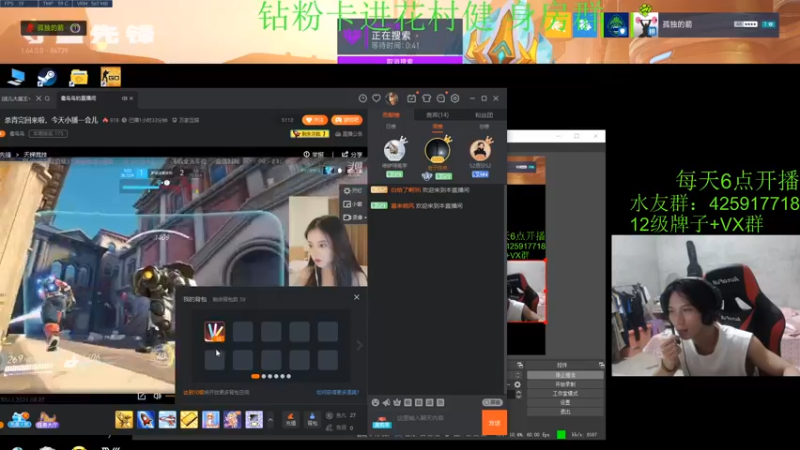Open the calendar check-in icon
The height and width of the screenshot is (450, 800).
coord(411,98)
